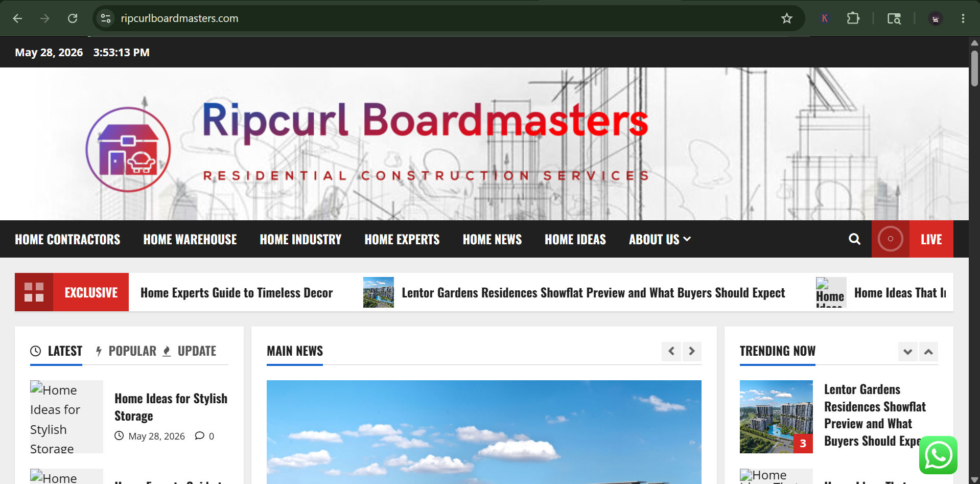Screen dimensions: 980x484
Task: Switch to the Popular tab
Action: (x=126, y=351)
